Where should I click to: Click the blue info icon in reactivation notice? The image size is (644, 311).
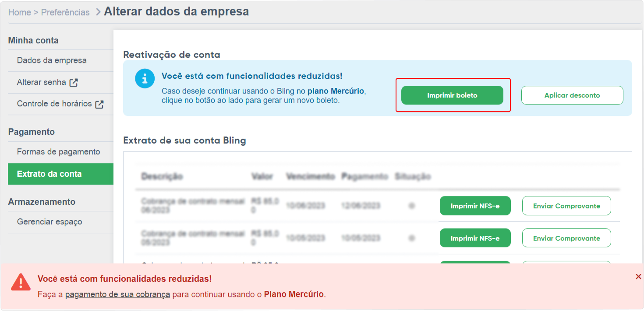[145, 79]
